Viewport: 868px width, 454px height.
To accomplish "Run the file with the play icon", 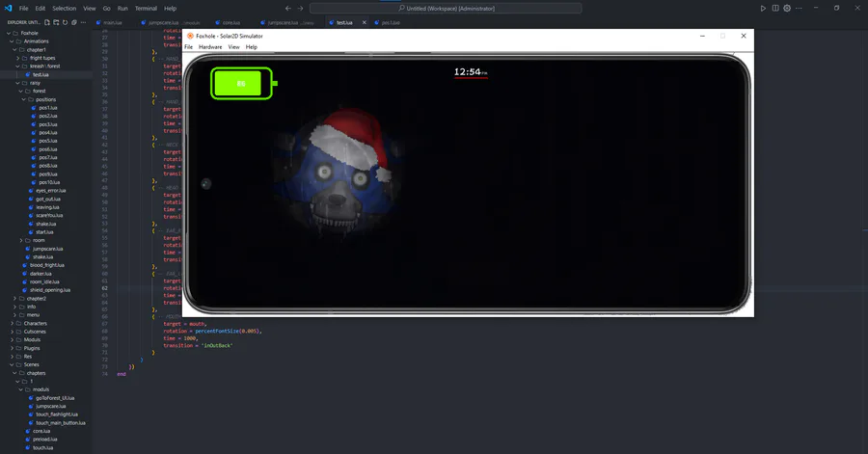I will [x=763, y=9].
